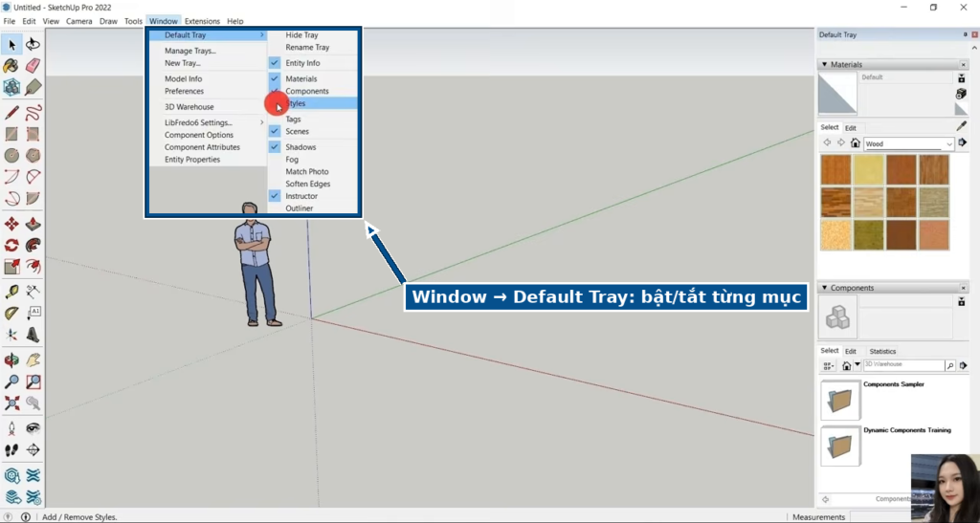Open the Components Details flyout arrow
980x523 pixels.
pos(963,366)
